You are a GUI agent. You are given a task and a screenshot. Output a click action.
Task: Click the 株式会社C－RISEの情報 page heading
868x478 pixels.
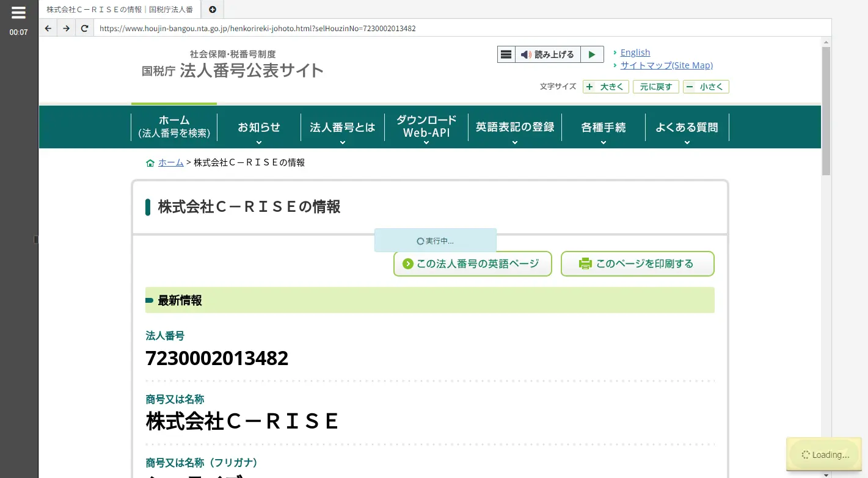[x=249, y=207]
